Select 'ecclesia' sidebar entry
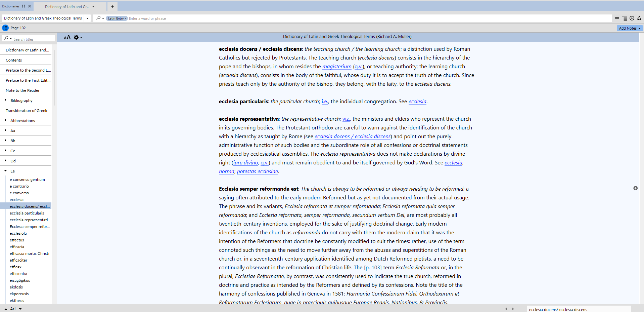 [16, 200]
